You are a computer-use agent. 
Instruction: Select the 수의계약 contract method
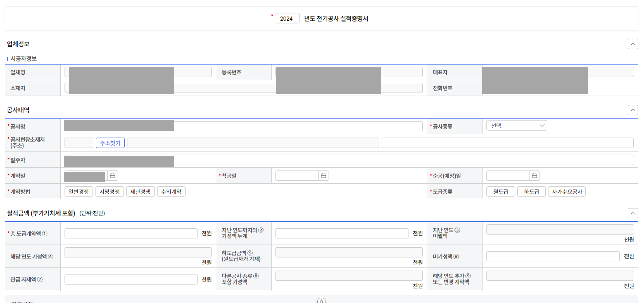point(171,192)
